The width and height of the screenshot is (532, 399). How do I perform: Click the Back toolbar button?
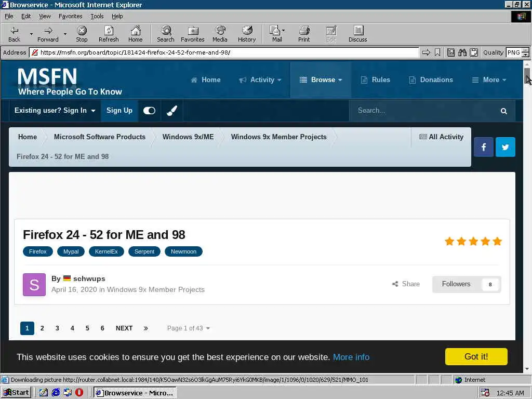[14, 34]
